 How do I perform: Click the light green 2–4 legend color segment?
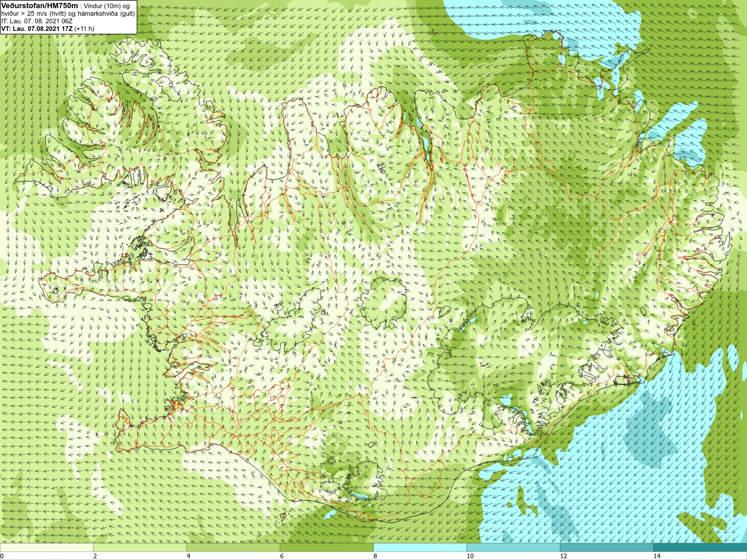click(x=140, y=548)
